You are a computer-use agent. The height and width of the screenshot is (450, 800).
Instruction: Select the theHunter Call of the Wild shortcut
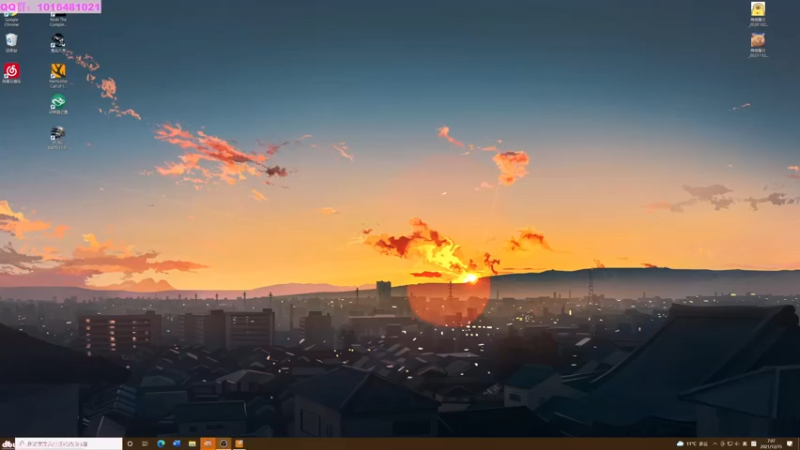coord(58,75)
